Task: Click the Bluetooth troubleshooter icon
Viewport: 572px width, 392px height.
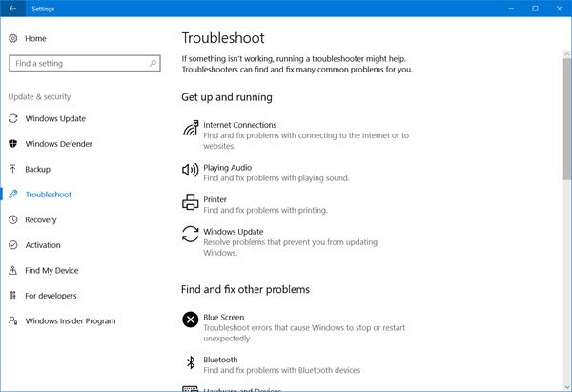Action: (190, 362)
